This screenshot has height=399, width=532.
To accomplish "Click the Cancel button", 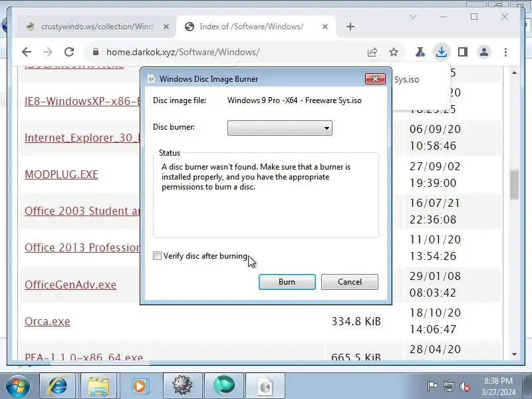I will (x=350, y=282).
